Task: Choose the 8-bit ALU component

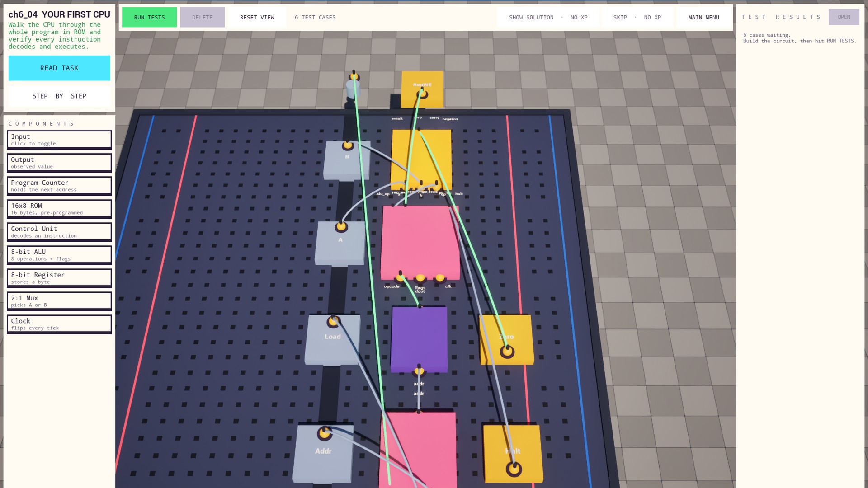Action: pos(59,255)
